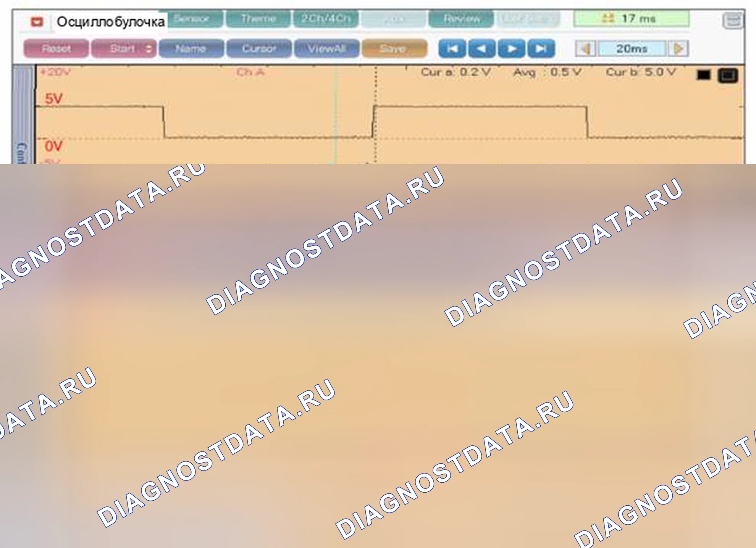Toggle the Cursor measurement mode

(x=259, y=49)
